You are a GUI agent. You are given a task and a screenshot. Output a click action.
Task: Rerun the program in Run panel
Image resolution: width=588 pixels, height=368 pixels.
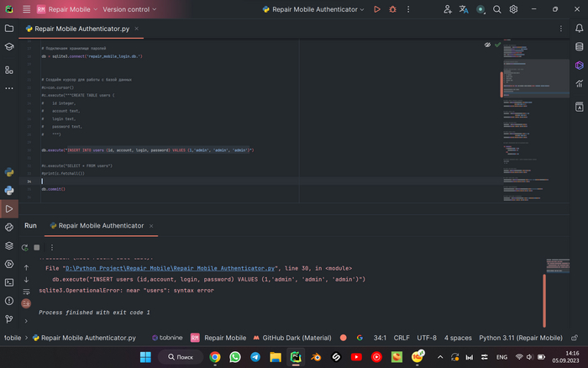coord(25,247)
